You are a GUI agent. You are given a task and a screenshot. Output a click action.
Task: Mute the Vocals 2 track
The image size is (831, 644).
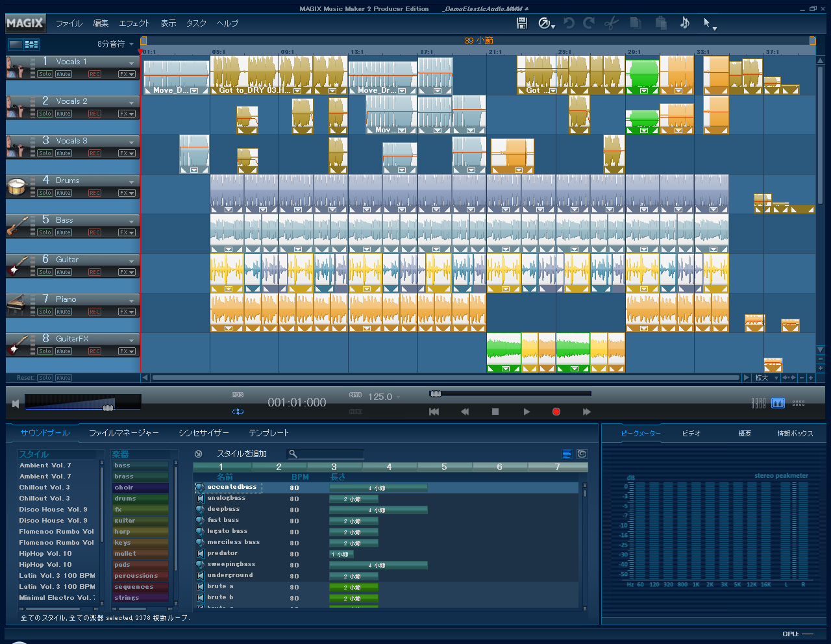64,114
